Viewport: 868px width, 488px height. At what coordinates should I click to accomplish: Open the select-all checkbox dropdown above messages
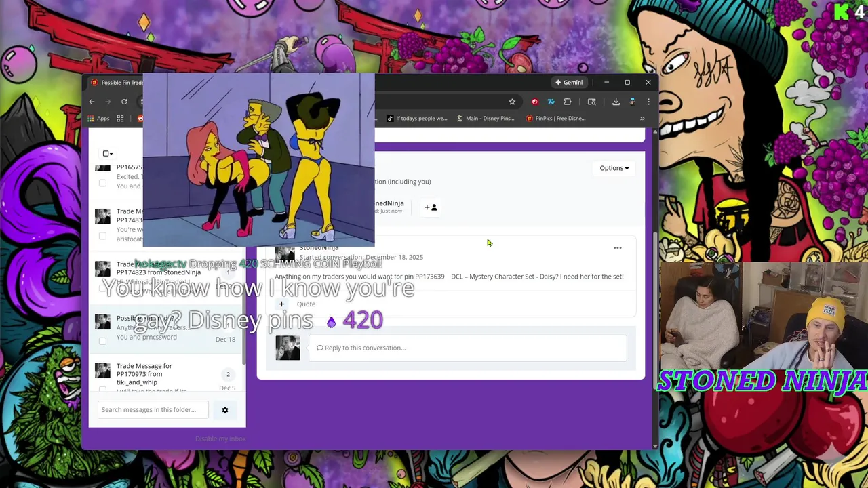pyautogui.click(x=108, y=154)
